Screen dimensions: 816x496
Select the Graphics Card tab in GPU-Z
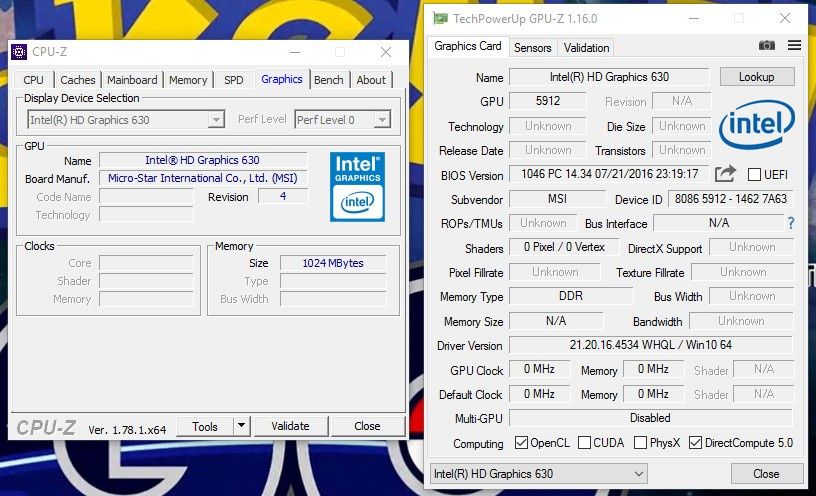[467, 46]
